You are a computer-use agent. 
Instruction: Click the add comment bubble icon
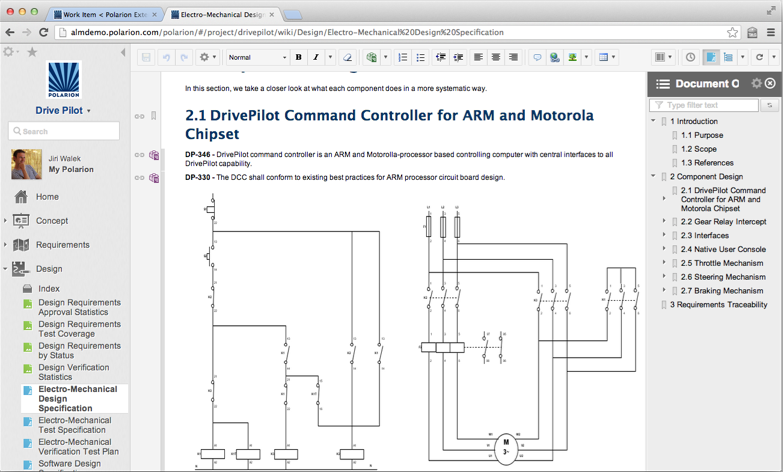(x=537, y=57)
